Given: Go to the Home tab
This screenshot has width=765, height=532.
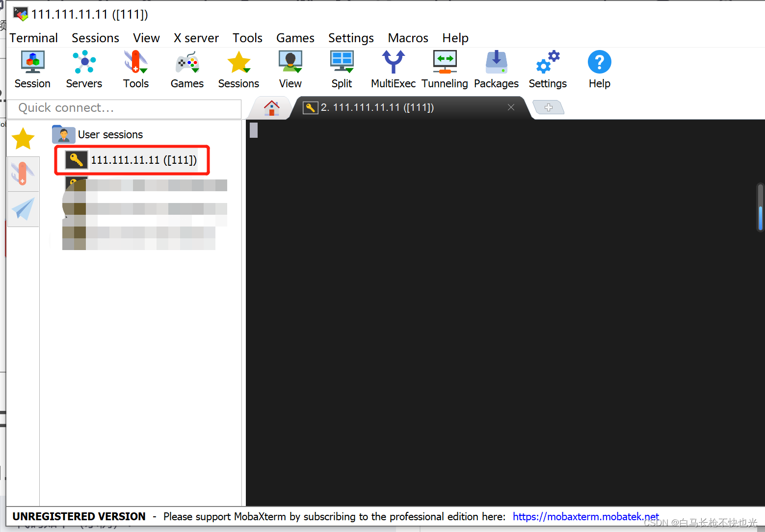Looking at the screenshot, I should click(x=271, y=108).
